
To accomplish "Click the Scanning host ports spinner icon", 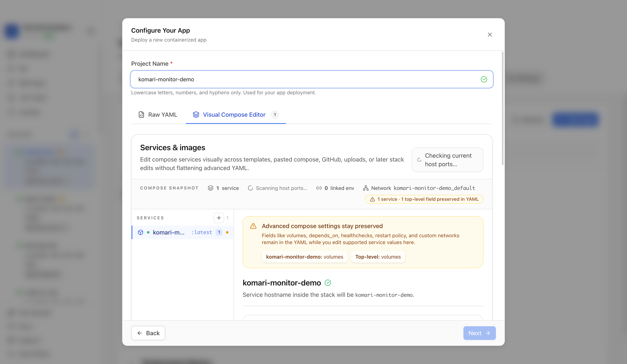I will (x=250, y=188).
